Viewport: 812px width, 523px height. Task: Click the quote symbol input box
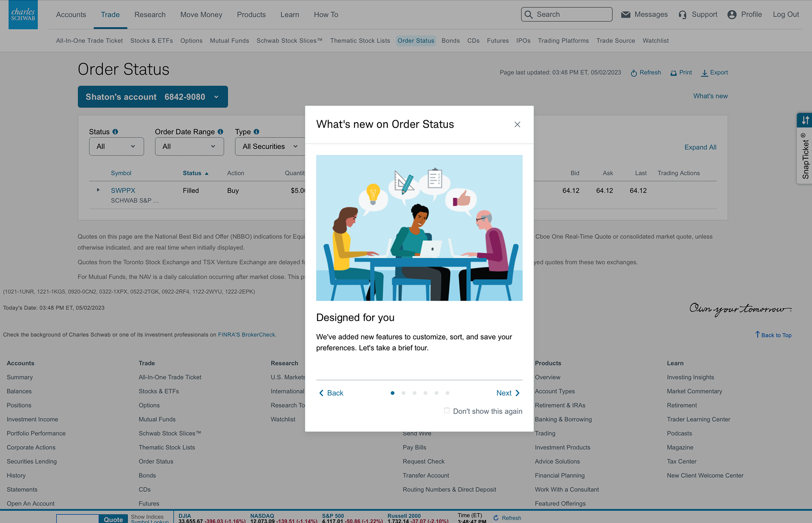click(x=77, y=519)
